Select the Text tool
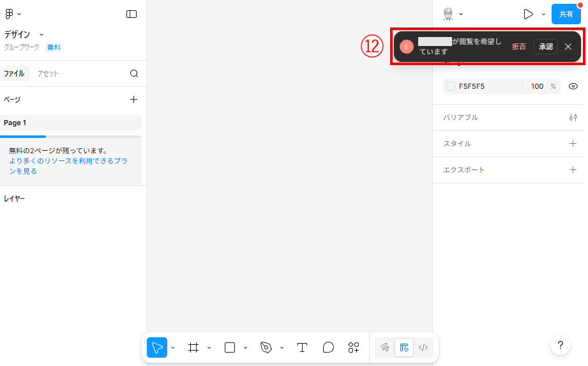588x366 pixels. pos(303,347)
